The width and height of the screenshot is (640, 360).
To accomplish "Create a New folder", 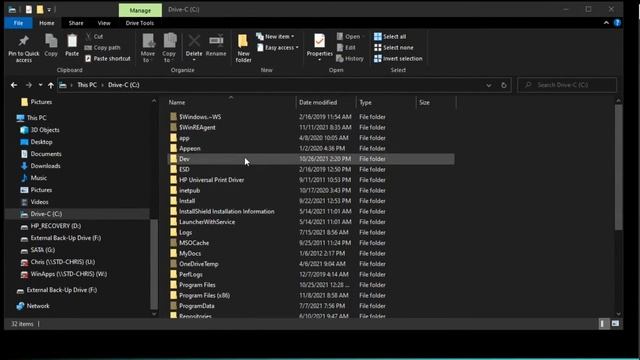I will pos(243,48).
